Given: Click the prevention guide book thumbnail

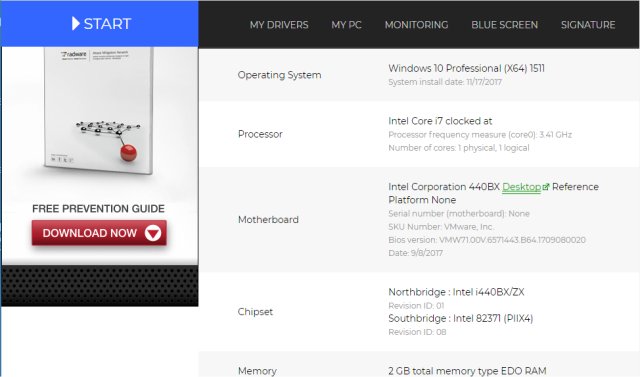Looking at the screenshot, I should coord(99,110).
